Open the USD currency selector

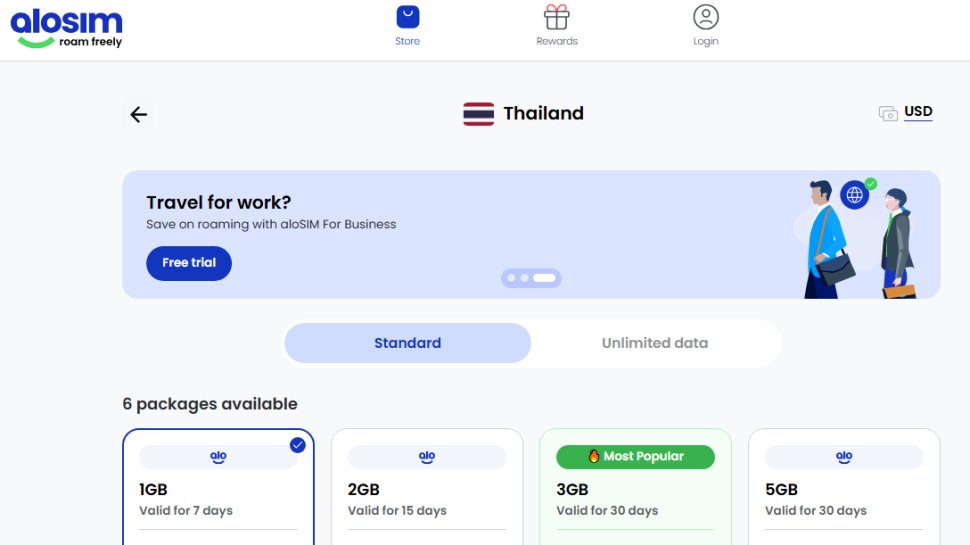tap(918, 112)
